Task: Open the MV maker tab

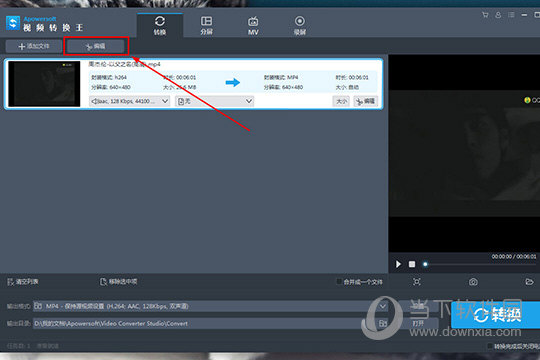Action: click(x=253, y=25)
